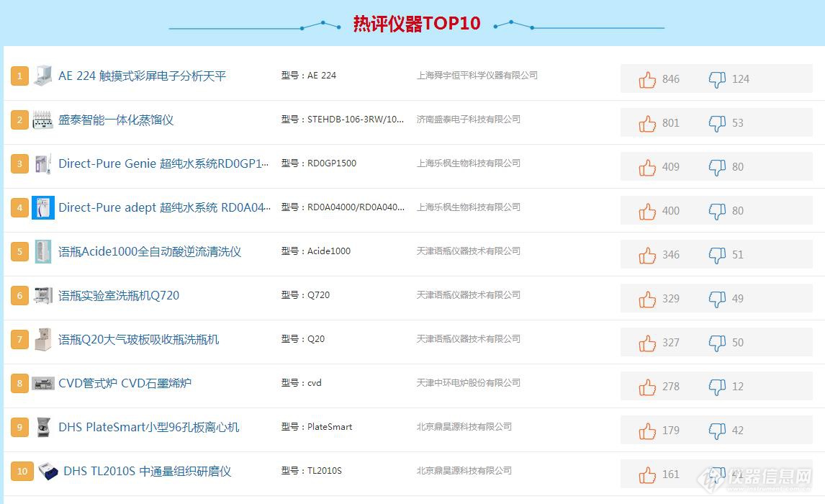Upvote DHS TL2010S tissue grinder

[x=647, y=474]
